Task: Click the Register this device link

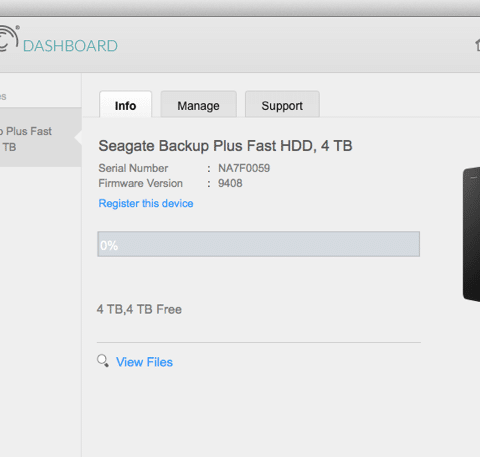Action: [x=146, y=203]
